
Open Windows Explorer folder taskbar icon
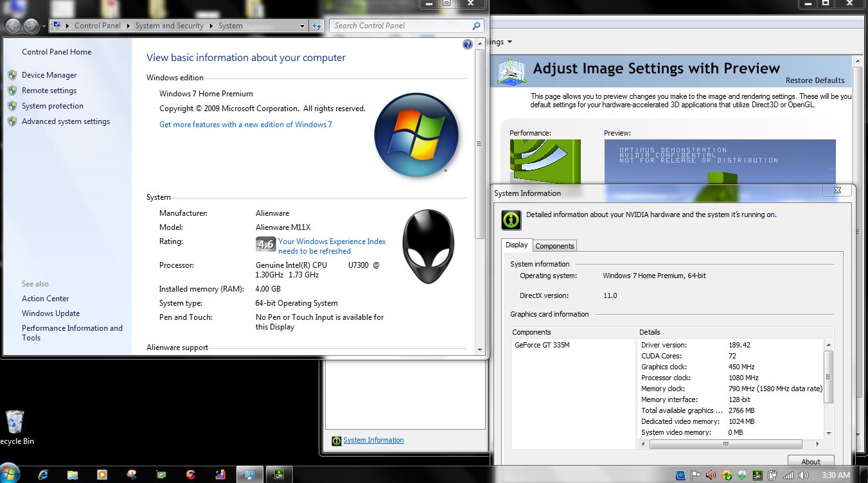73,475
